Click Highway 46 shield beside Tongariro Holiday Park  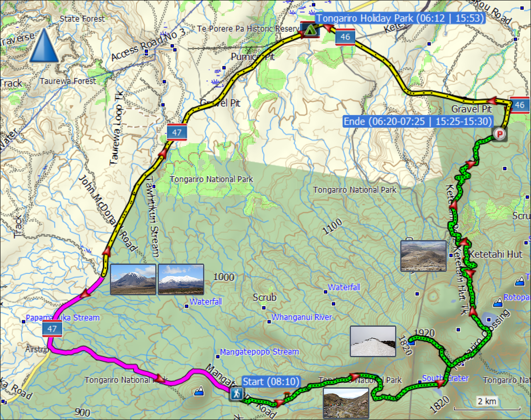click(345, 38)
